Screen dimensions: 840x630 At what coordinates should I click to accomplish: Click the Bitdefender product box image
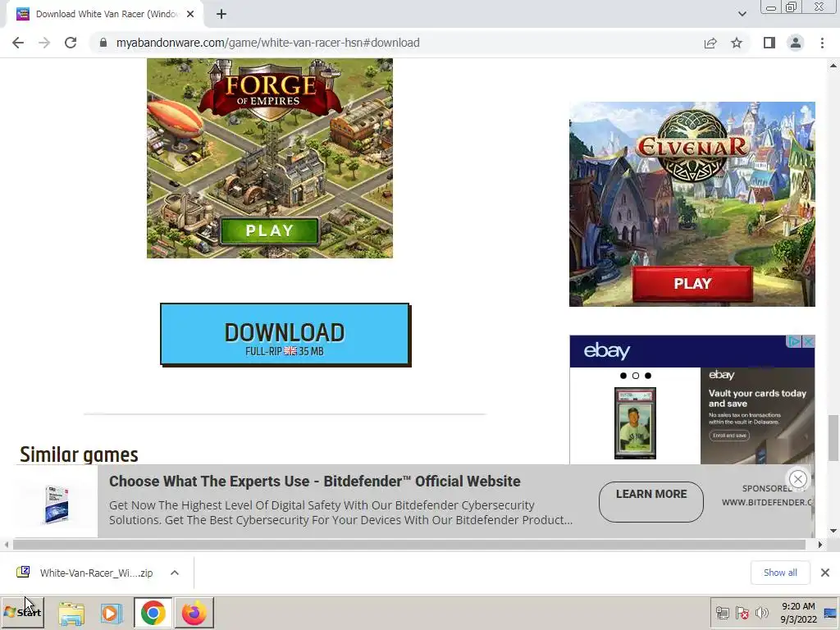57,504
